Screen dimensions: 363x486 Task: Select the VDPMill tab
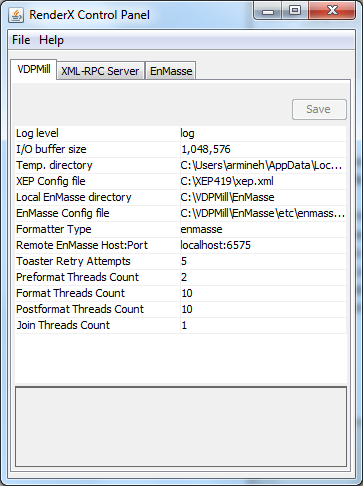pyautogui.click(x=34, y=70)
